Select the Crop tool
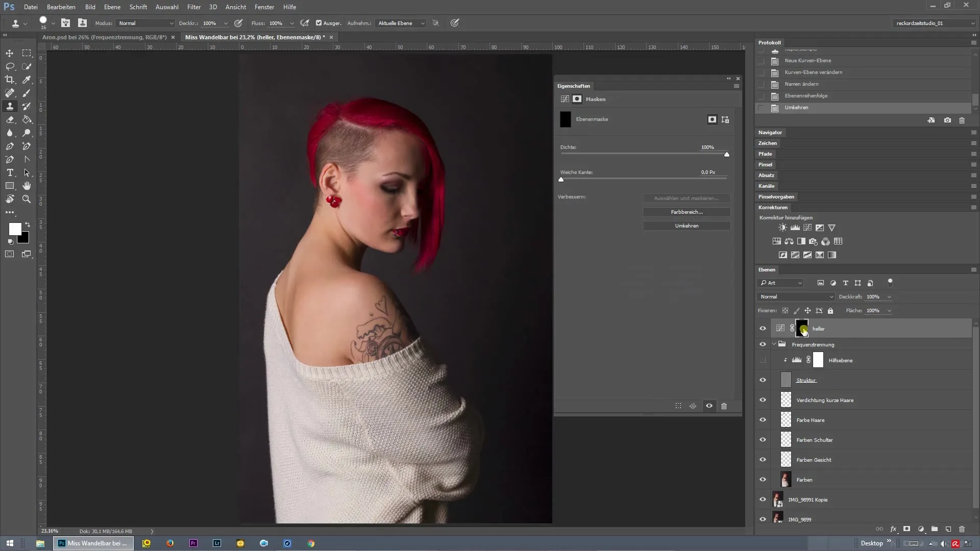This screenshot has height=551, width=980. pos(10,80)
